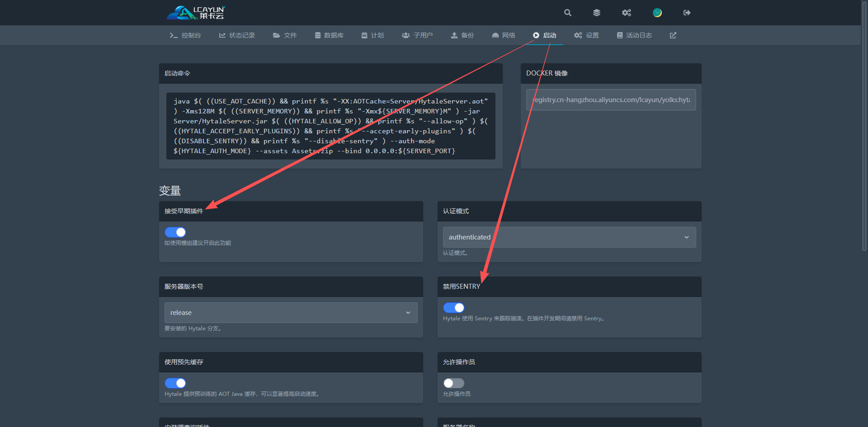
Task: Click the page vertical scrollbar
Action: (x=864, y=127)
